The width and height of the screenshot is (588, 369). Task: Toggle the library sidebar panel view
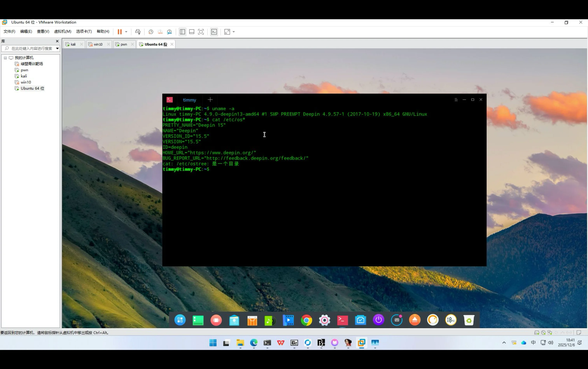[x=182, y=32]
